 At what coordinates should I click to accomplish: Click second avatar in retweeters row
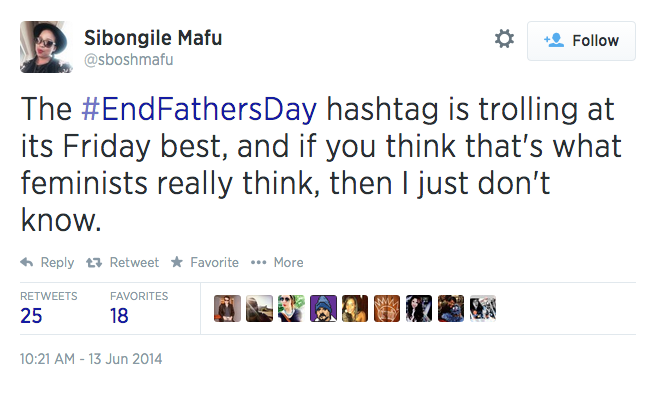(260, 308)
